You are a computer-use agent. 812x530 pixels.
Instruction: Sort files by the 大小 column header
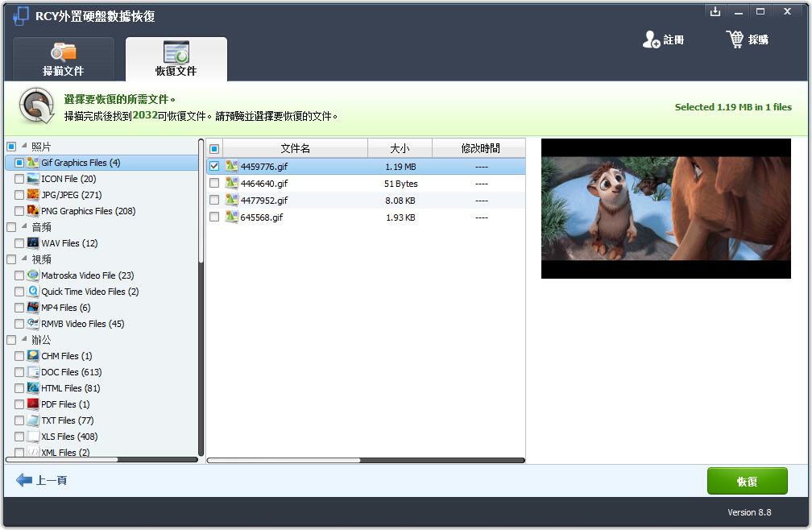tap(400, 148)
